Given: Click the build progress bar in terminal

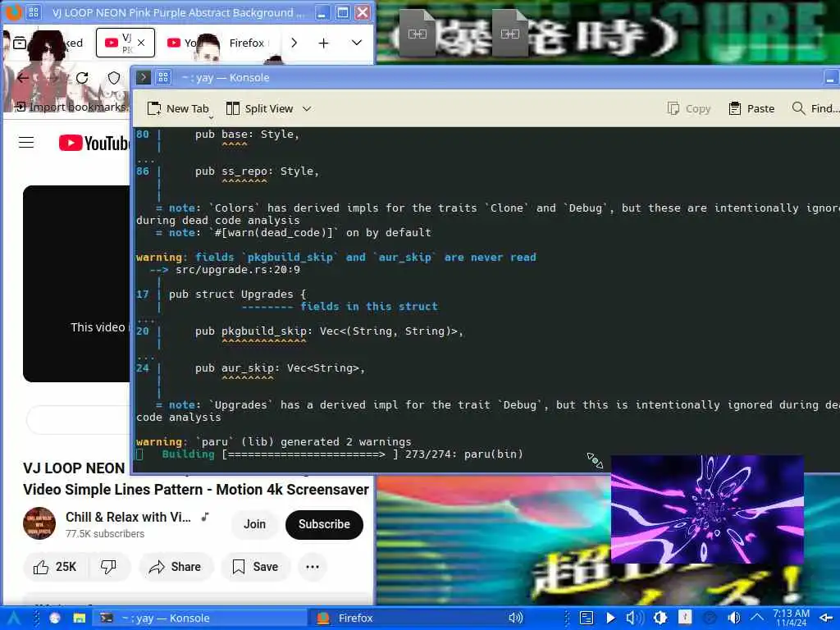Looking at the screenshot, I should pos(311,454).
